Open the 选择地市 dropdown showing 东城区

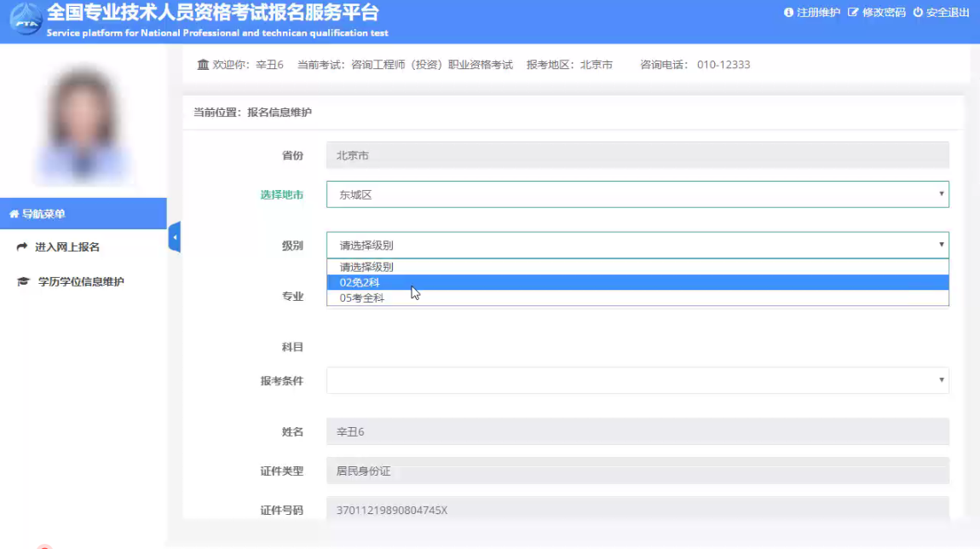point(637,194)
